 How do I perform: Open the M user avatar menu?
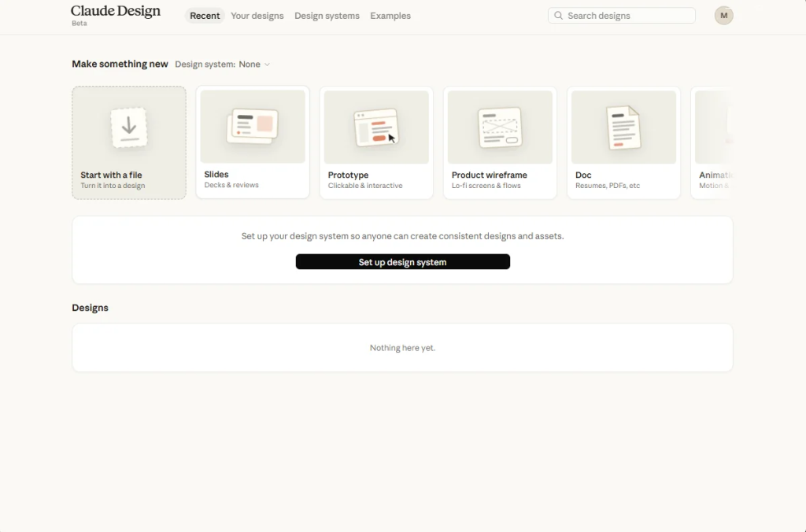pos(724,16)
